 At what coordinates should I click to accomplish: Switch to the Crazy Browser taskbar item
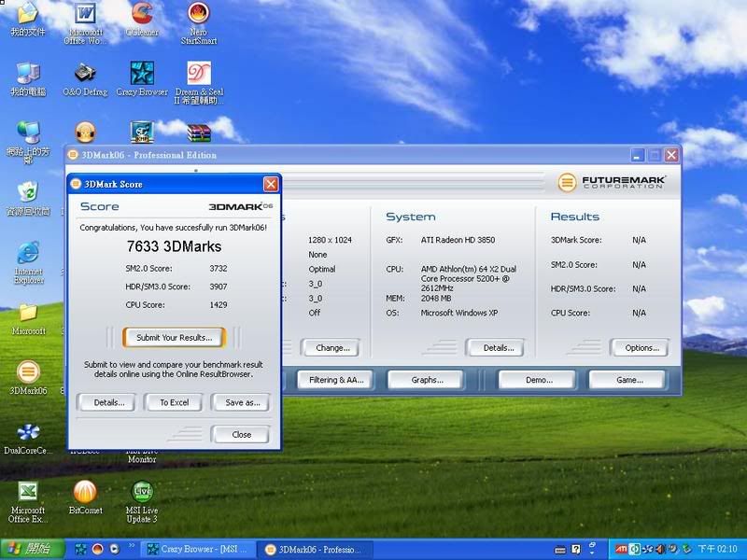[196, 548]
